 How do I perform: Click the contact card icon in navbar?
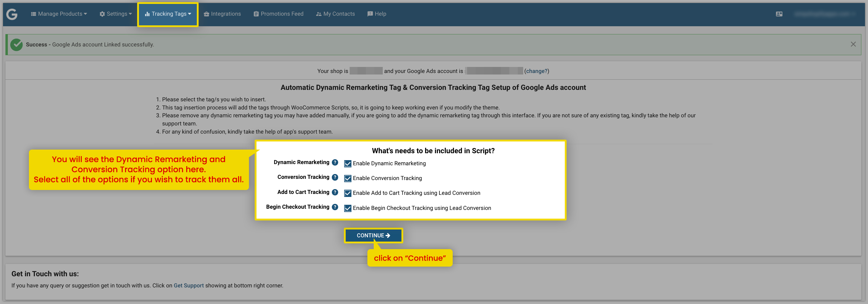779,14
